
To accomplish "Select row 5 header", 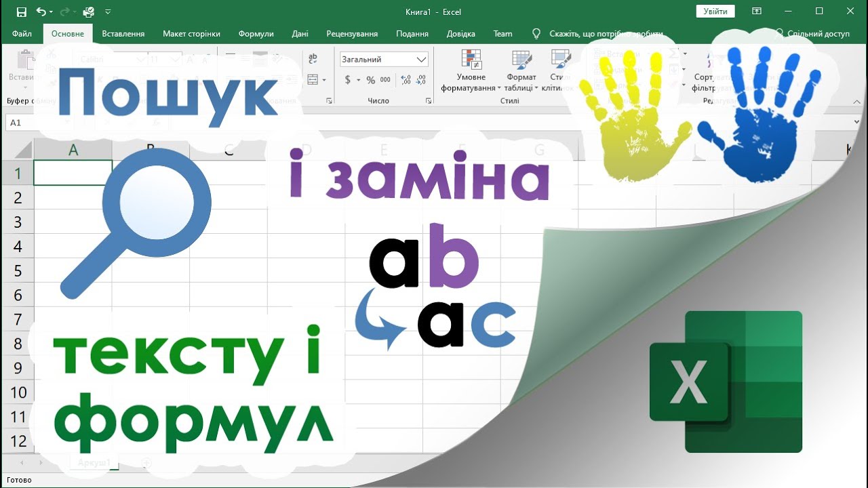I will [x=18, y=270].
